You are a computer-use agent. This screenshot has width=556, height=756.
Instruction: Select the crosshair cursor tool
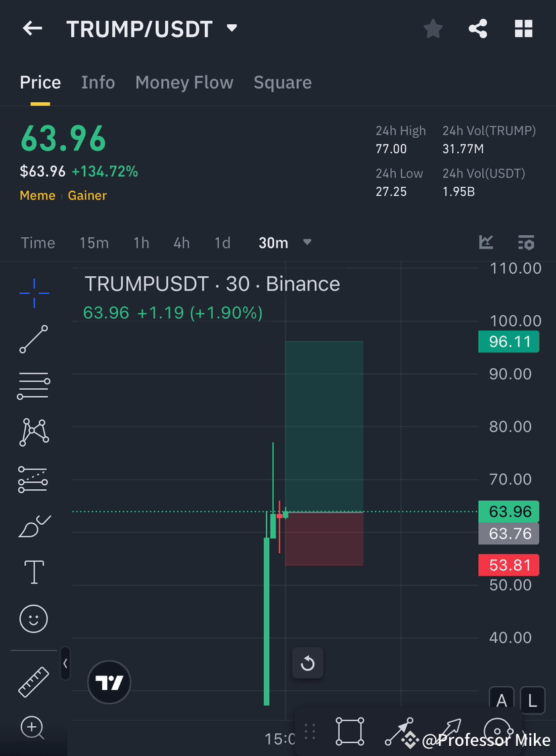click(x=34, y=292)
